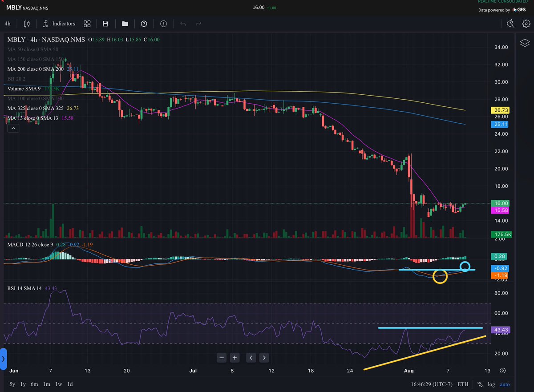Open the candlestick chart type selector

[27, 24]
